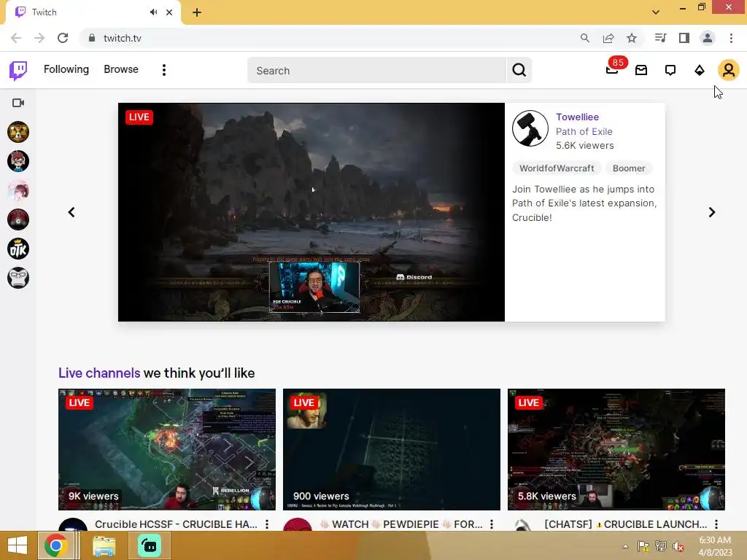
Task: Click the twitch.tv address bar
Action: [329, 38]
